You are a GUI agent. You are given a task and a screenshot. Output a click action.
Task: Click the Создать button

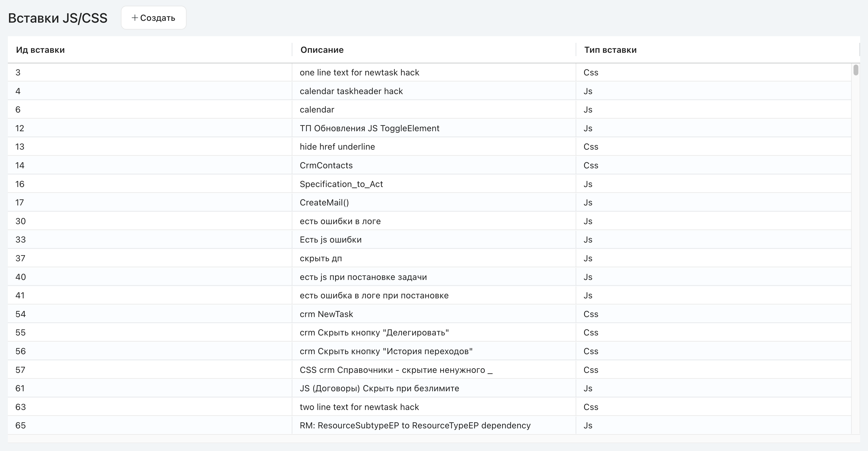click(154, 18)
